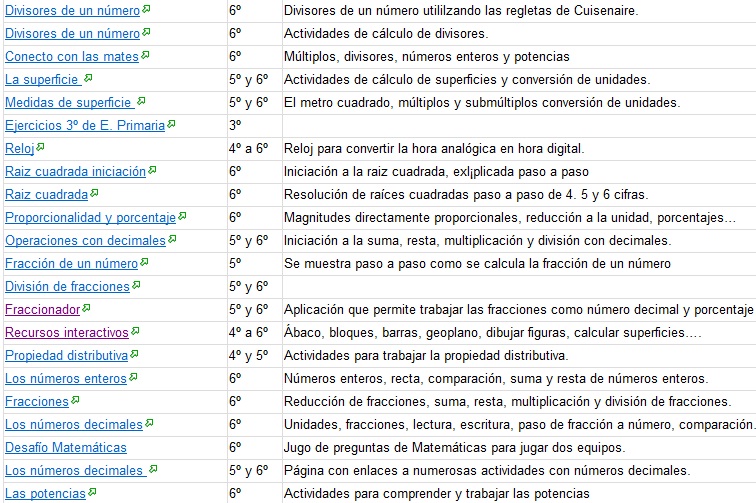Click text 'Actividades para trabajar la propiedad distributiva'

pos(426,356)
